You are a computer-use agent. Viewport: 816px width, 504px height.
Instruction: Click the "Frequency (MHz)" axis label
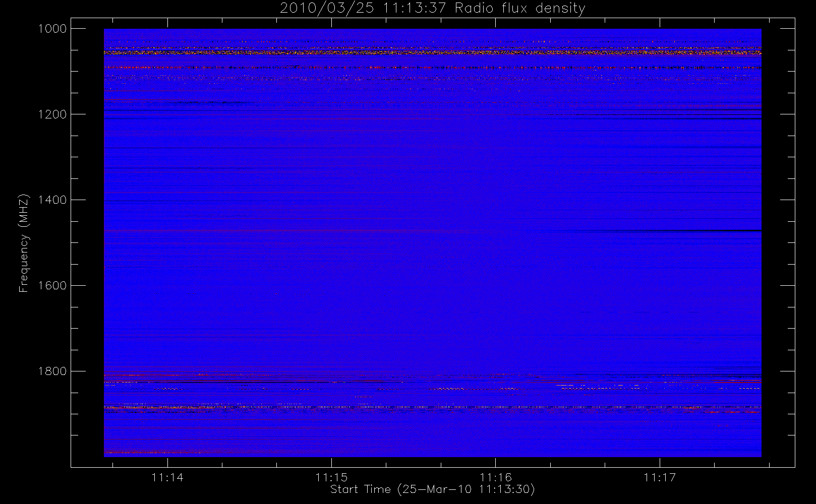coord(24,243)
